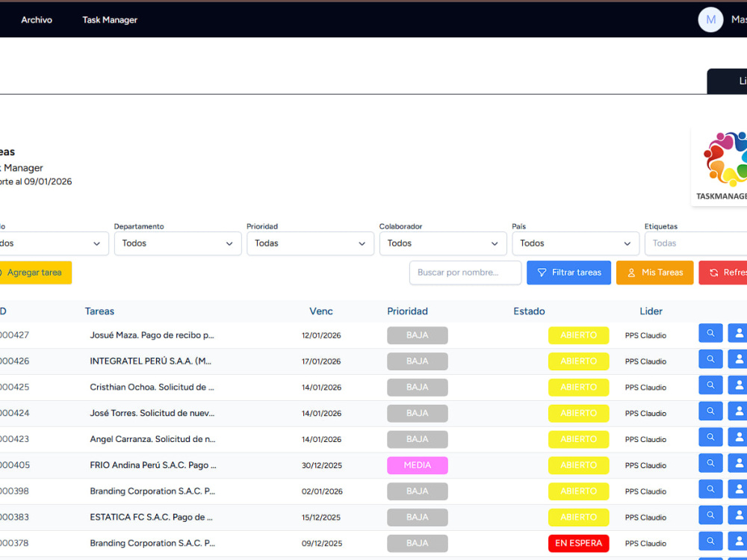Click the EN ESPERA status badge
Image resolution: width=747 pixels, height=560 pixels.
pos(578,544)
